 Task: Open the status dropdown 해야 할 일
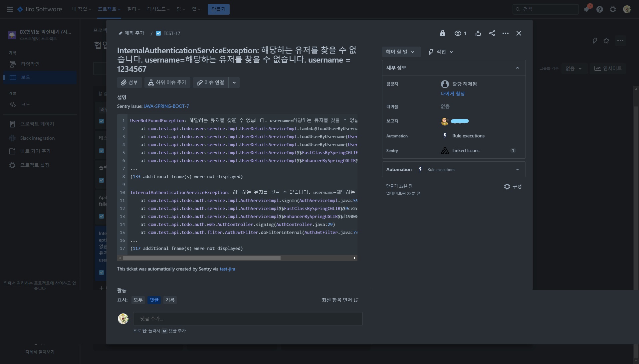click(401, 52)
